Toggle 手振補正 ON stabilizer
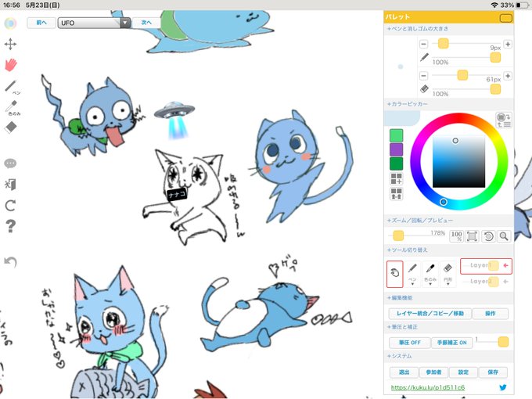Image resolution: width=532 pixels, height=399 pixels. pos(452,343)
